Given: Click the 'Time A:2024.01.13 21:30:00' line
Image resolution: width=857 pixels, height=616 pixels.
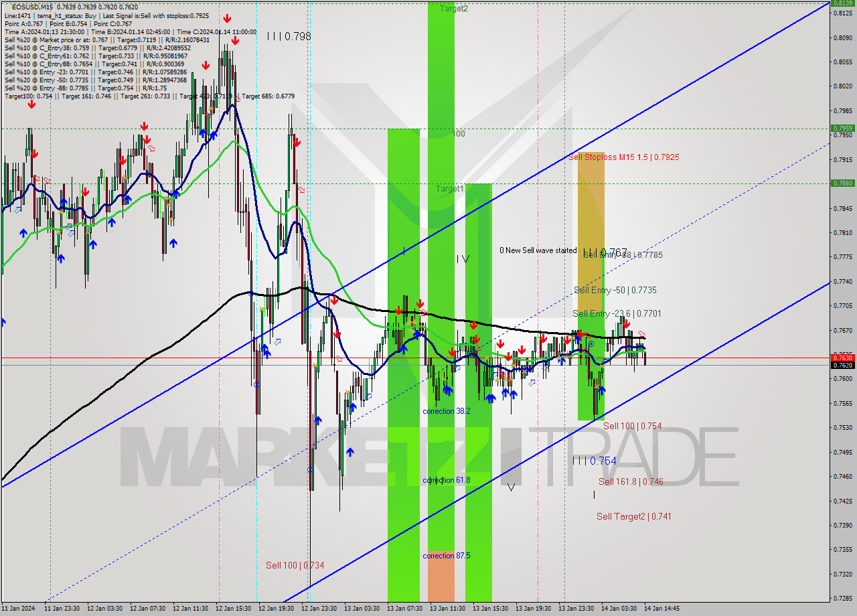Looking at the screenshot, I should click(x=131, y=31).
